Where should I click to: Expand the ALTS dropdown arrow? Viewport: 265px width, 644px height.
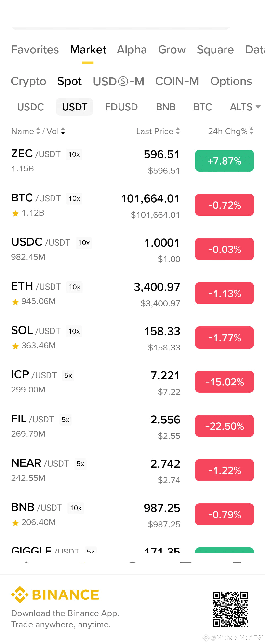[258, 107]
